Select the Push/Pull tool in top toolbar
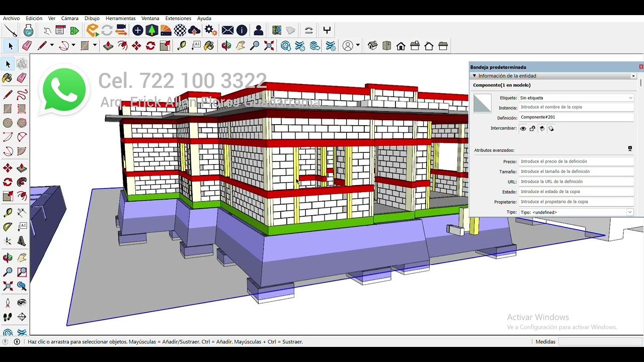This screenshot has height=362, width=644. click(x=108, y=46)
